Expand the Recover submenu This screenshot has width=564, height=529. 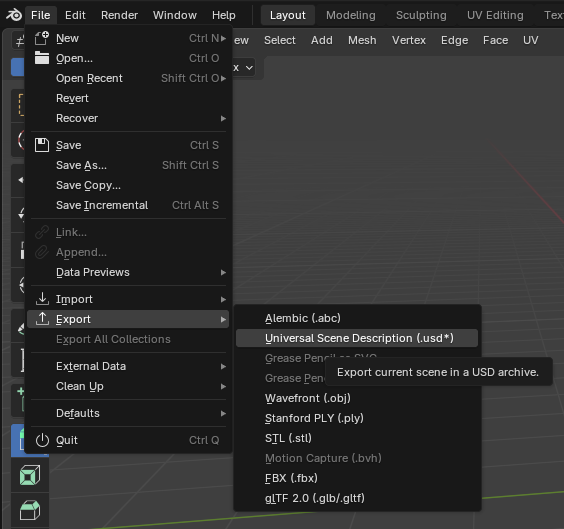click(x=223, y=118)
